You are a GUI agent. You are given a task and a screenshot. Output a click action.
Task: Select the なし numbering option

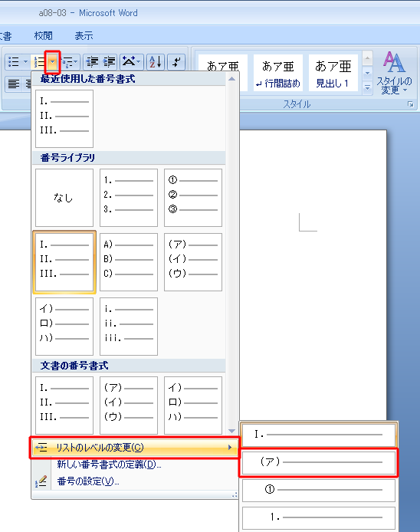(64, 198)
